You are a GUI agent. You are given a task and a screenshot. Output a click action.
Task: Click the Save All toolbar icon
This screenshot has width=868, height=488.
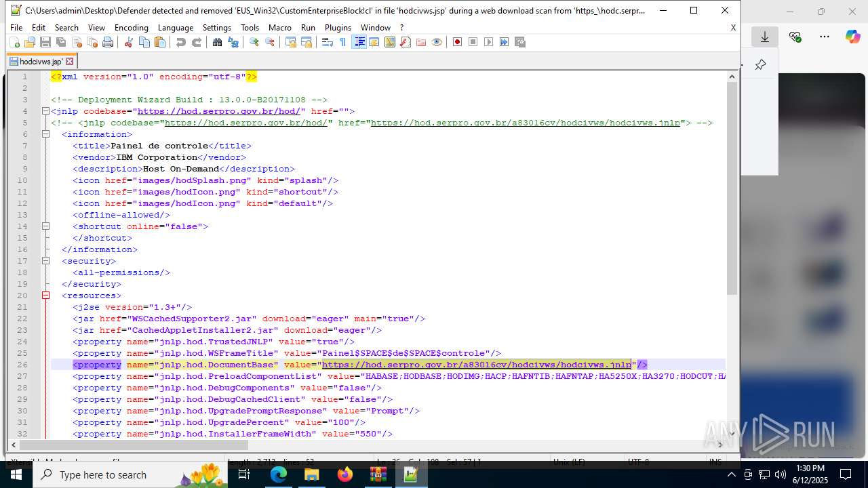click(x=61, y=42)
